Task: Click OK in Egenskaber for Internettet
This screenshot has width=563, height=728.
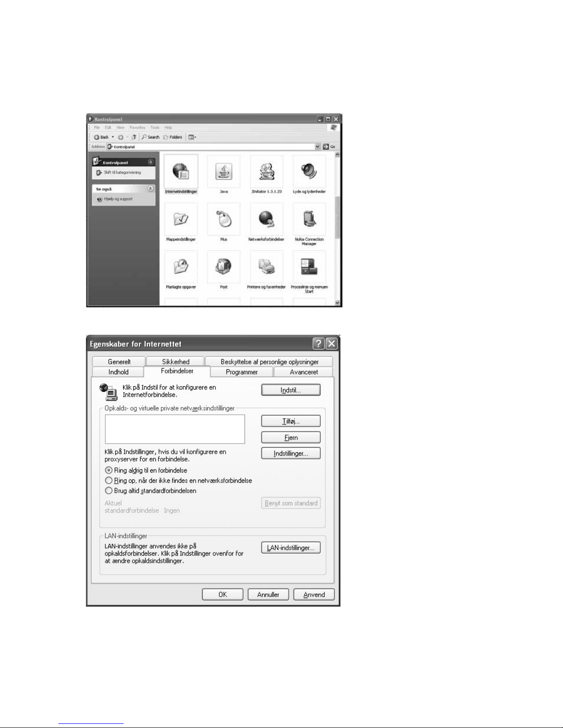Action: click(x=222, y=594)
